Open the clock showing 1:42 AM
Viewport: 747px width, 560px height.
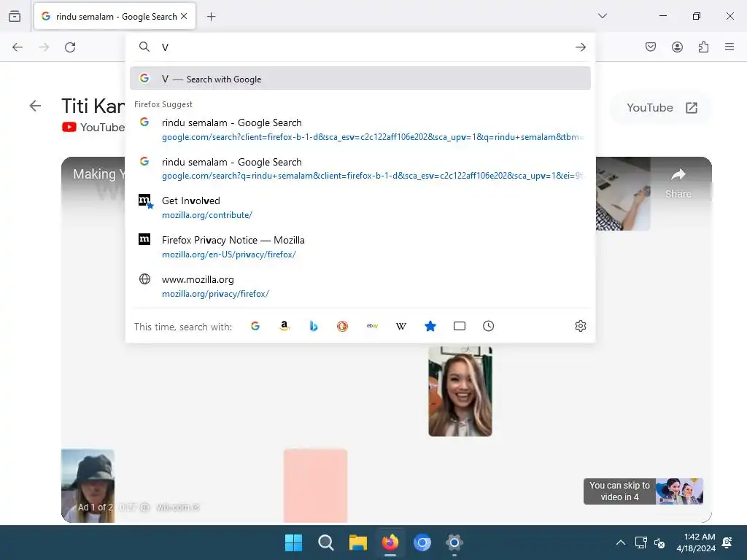696,542
